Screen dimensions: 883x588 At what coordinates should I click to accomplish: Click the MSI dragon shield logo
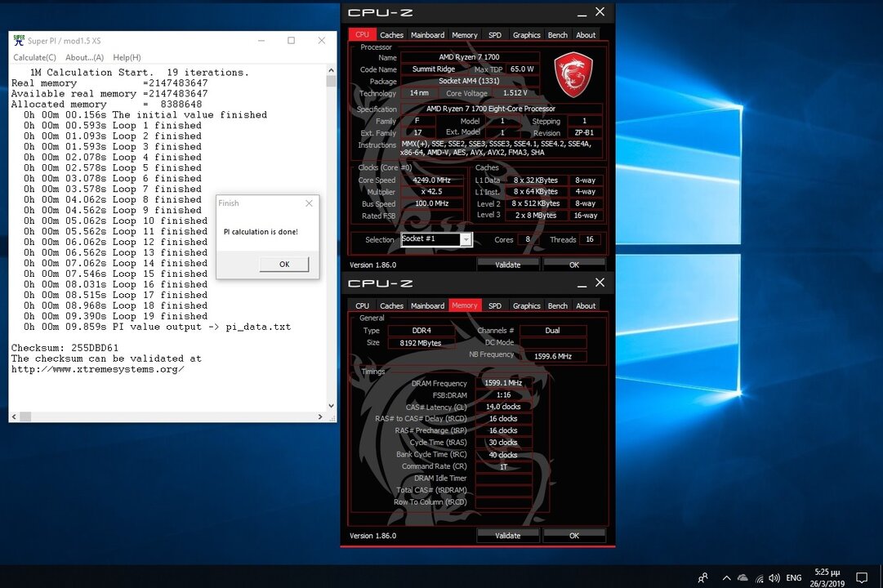pos(573,74)
